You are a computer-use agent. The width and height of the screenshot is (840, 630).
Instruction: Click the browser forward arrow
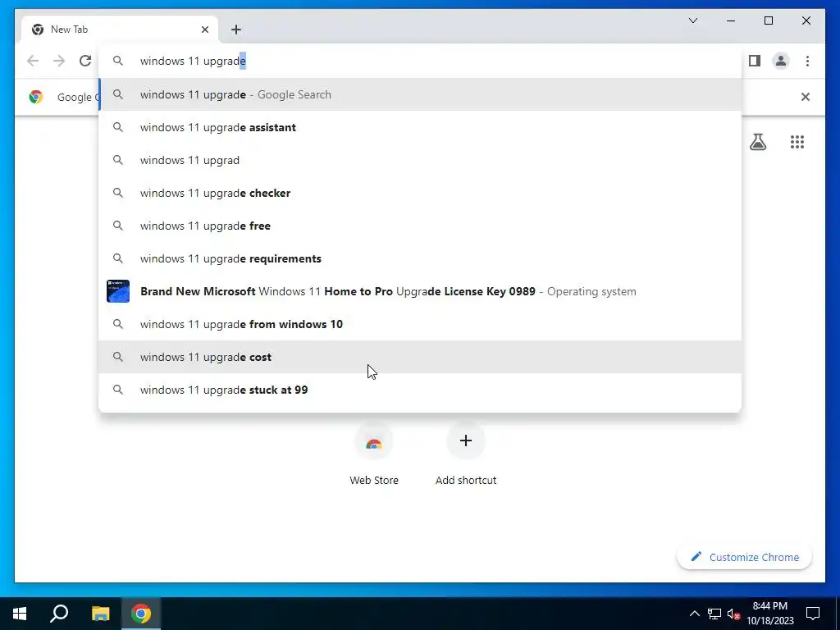pos(59,61)
